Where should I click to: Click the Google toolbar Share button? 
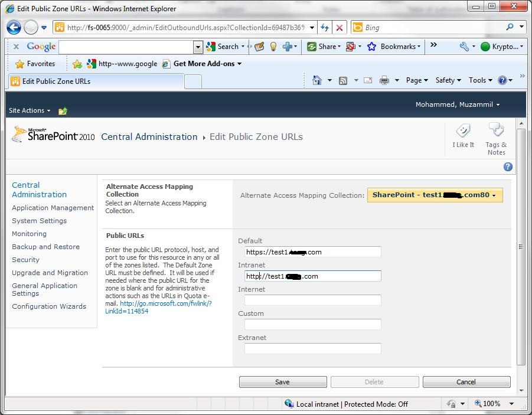coord(324,47)
